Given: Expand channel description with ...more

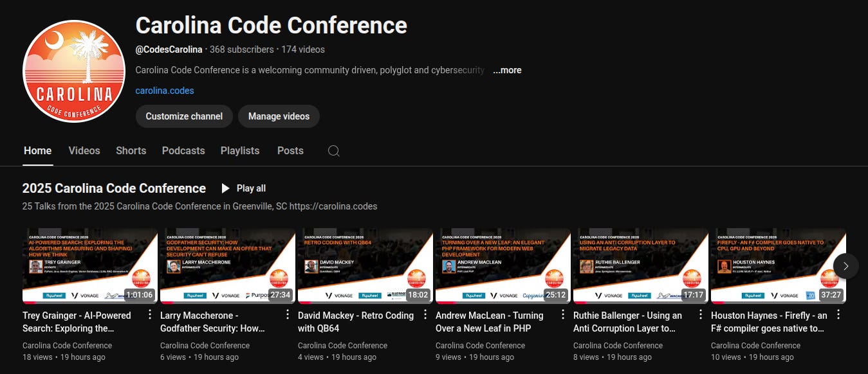Looking at the screenshot, I should click(507, 70).
